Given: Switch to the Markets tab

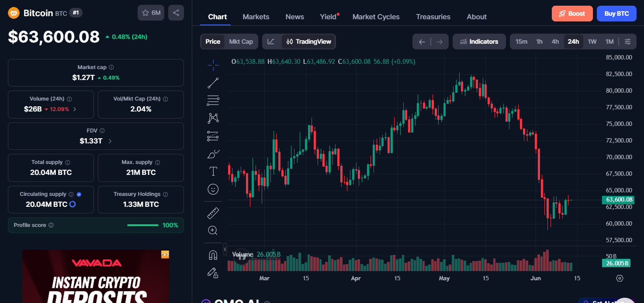Looking at the screenshot, I should pyautogui.click(x=256, y=17).
